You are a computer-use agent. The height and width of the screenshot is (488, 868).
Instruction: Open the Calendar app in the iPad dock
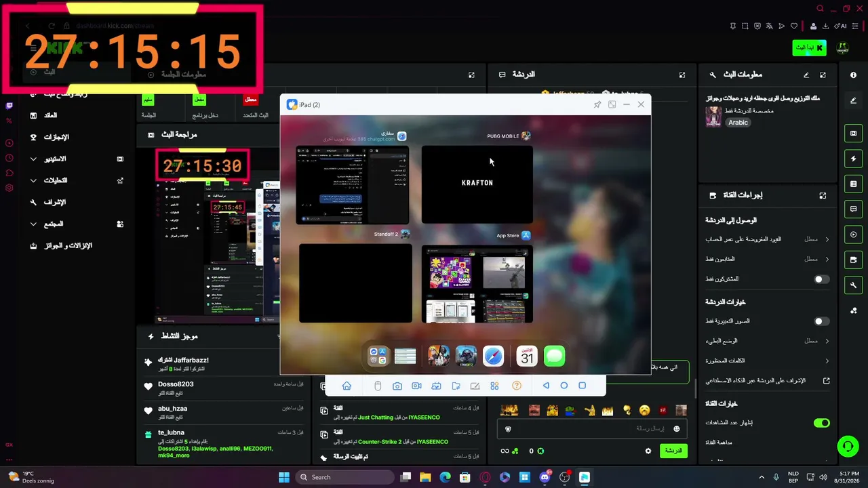pos(527,356)
